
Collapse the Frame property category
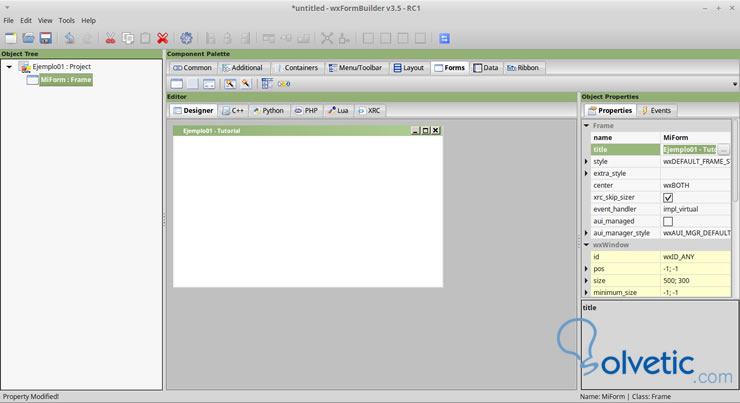(x=587, y=126)
